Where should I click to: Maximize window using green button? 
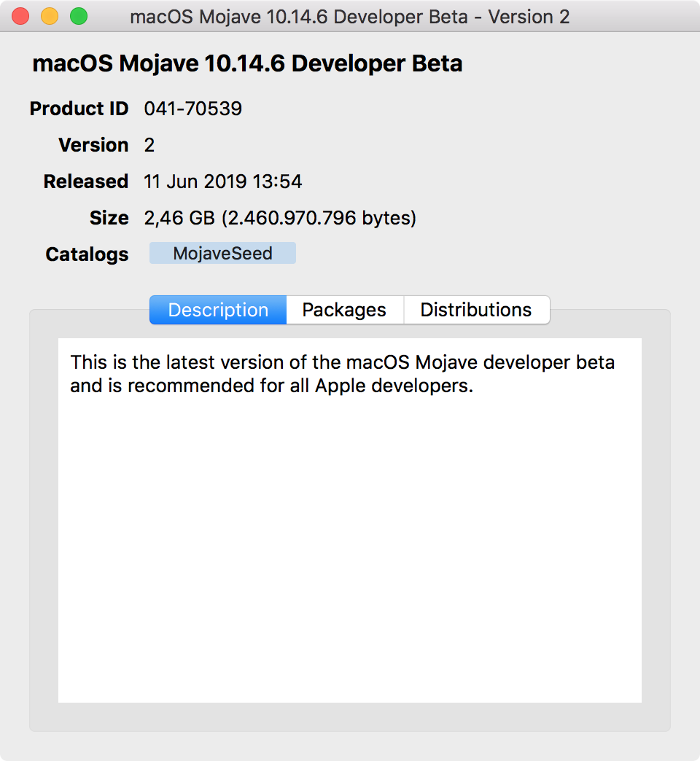(x=79, y=16)
